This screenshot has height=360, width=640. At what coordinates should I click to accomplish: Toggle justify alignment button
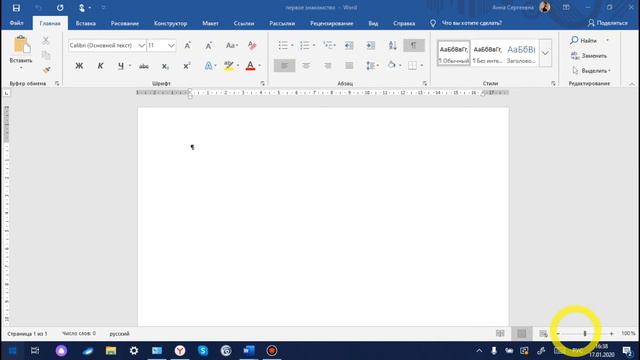pyautogui.click(x=349, y=65)
